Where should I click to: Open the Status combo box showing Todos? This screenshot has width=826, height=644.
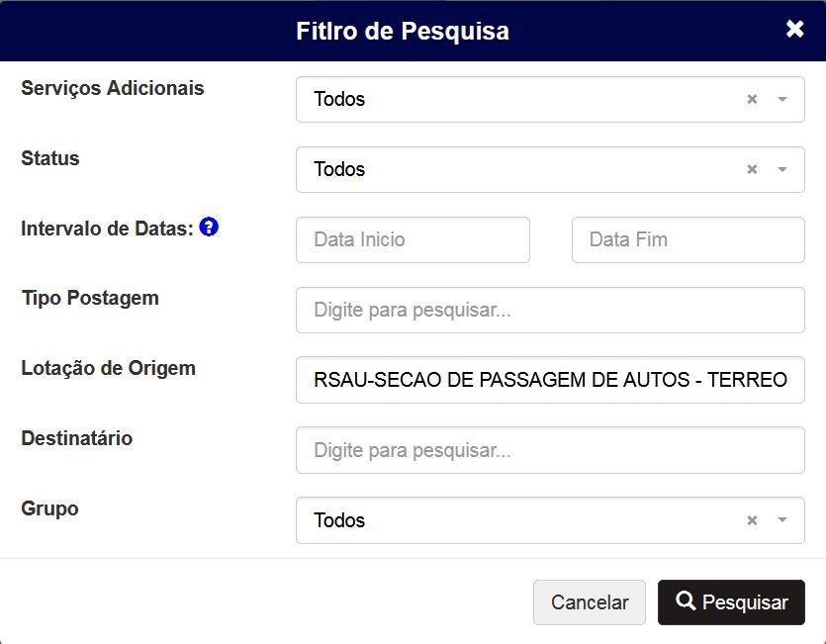550,169
